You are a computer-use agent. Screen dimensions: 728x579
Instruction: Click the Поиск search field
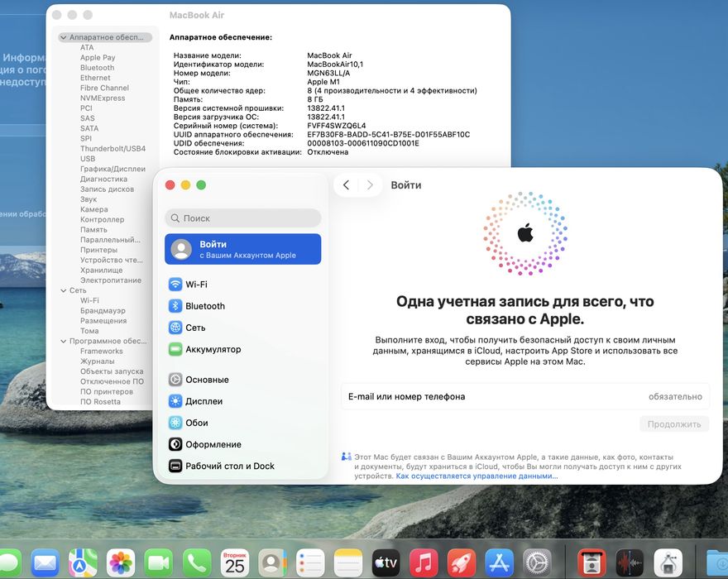243,218
